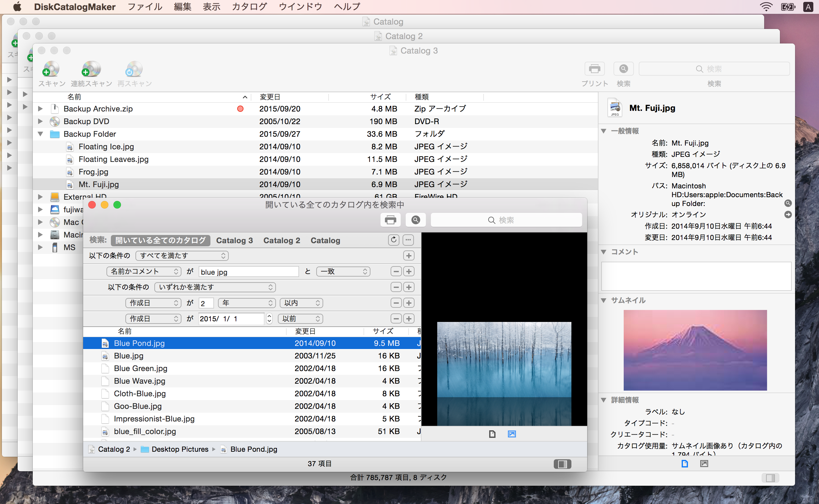Click the Mt. Fuji thumbnail in the inspector

tap(695, 350)
